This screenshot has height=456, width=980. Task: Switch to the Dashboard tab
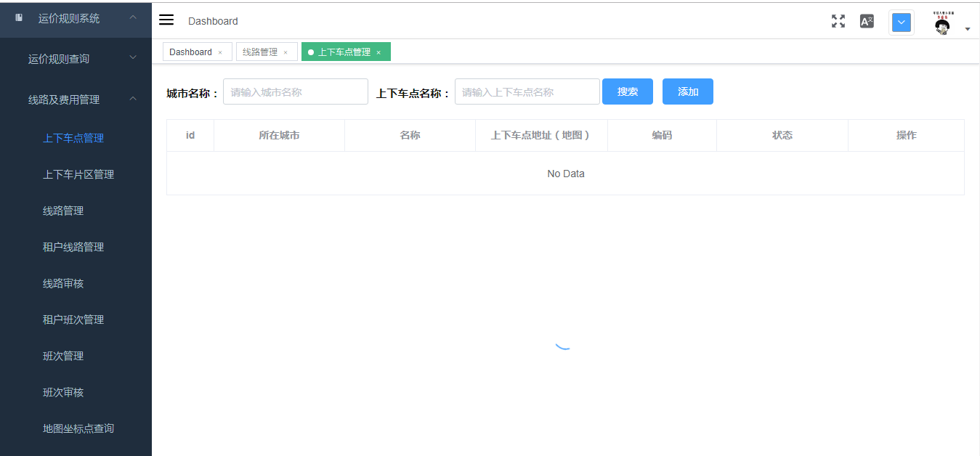tap(190, 52)
